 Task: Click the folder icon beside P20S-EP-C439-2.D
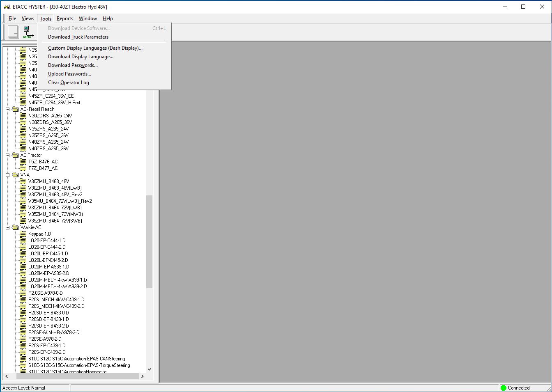tap(23, 352)
